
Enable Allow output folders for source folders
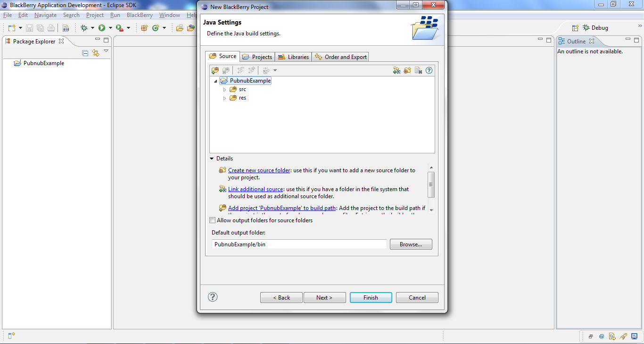pos(212,220)
